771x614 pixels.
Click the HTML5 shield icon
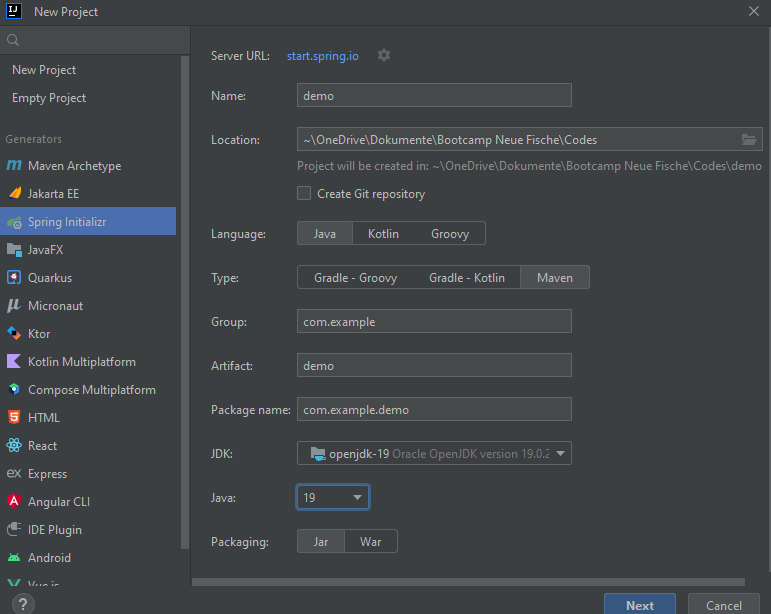14,417
